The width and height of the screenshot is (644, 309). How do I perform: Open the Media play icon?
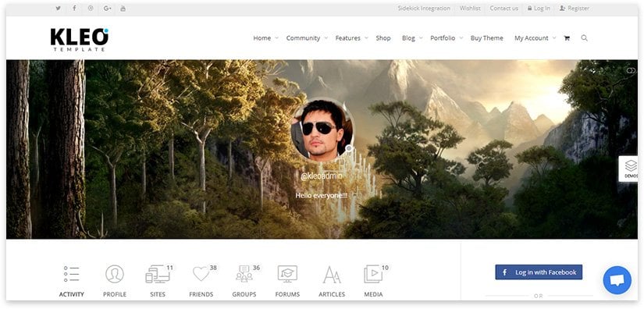tap(373, 274)
